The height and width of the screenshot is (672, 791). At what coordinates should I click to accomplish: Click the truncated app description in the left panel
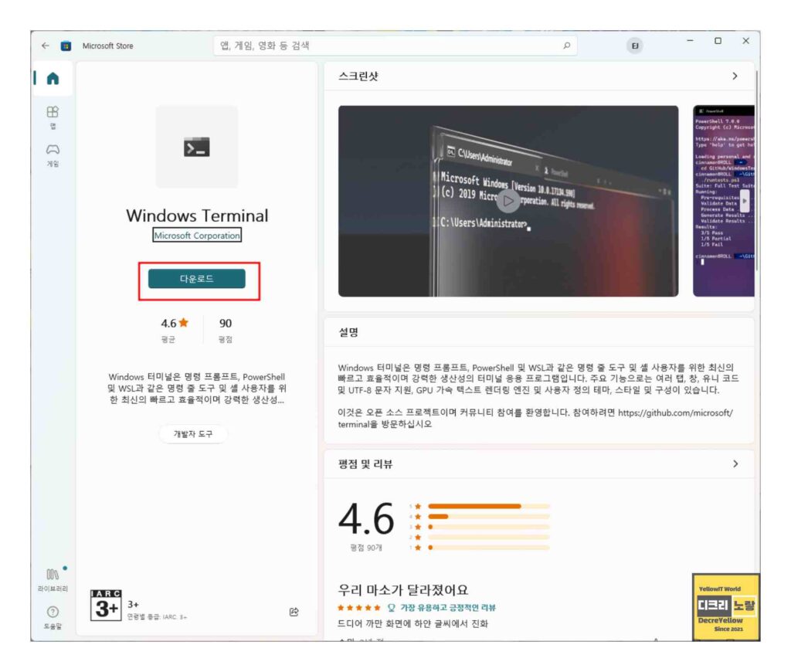197,388
